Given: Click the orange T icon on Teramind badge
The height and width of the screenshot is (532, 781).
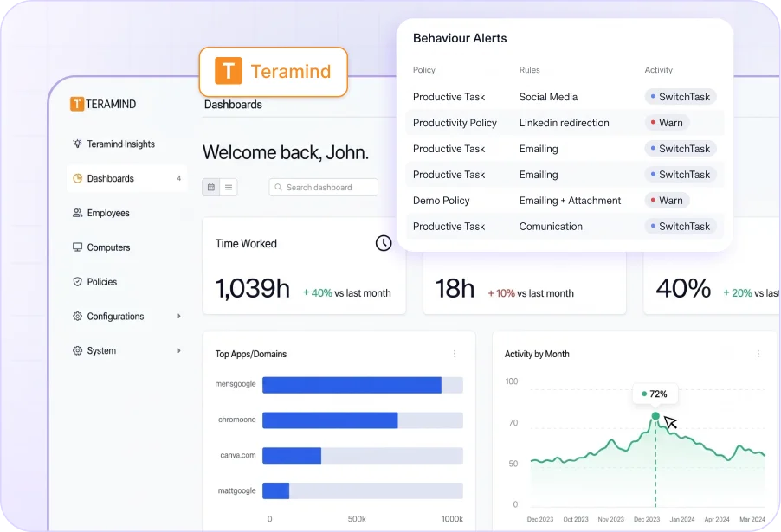Looking at the screenshot, I should (229, 71).
